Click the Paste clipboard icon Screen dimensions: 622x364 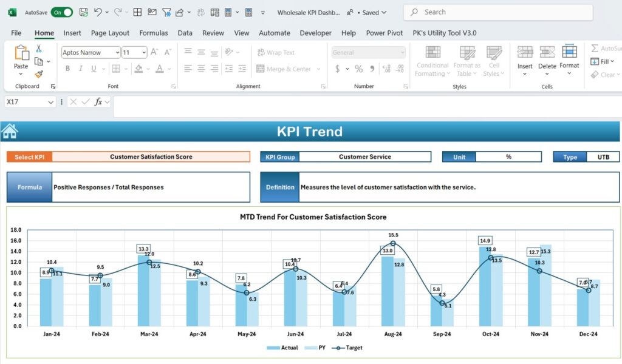[x=21, y=52]
